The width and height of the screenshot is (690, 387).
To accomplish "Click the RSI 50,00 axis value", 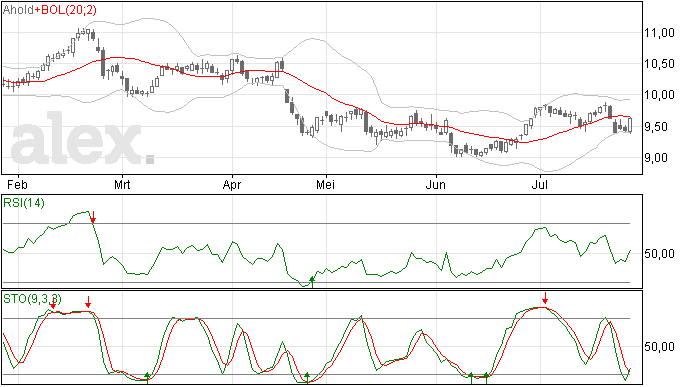I will tap(659, 254).
